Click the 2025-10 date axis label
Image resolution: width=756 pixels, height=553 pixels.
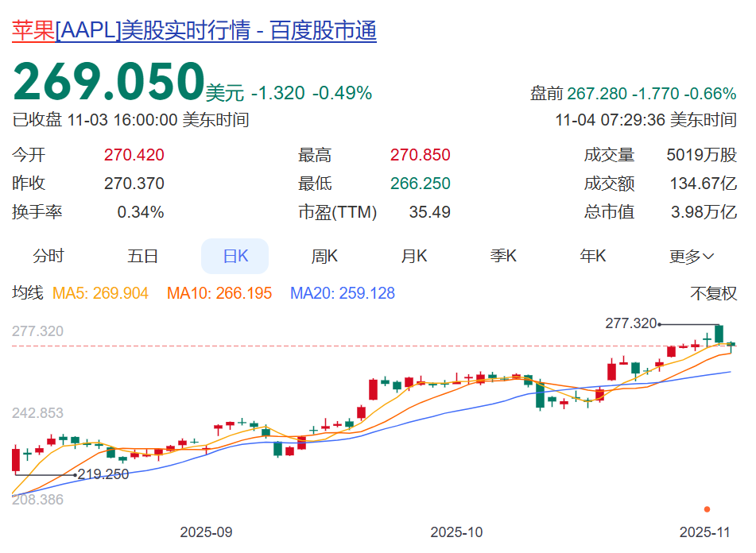[456, 532]
